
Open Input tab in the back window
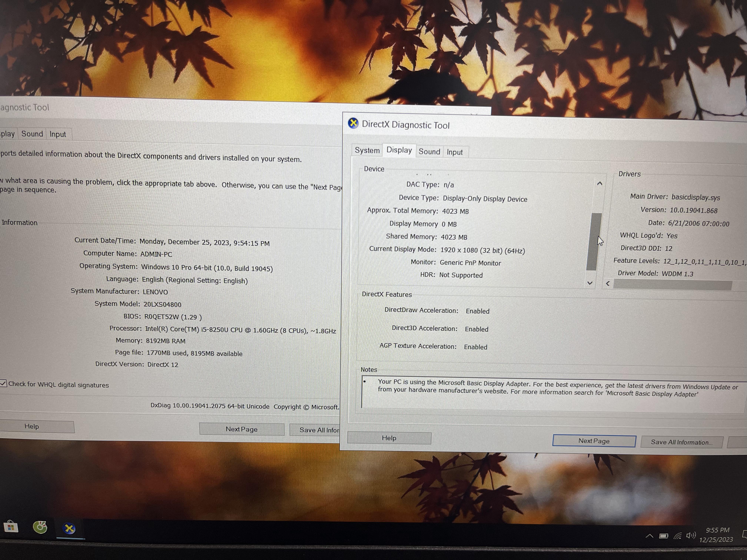tap(58, 134)
